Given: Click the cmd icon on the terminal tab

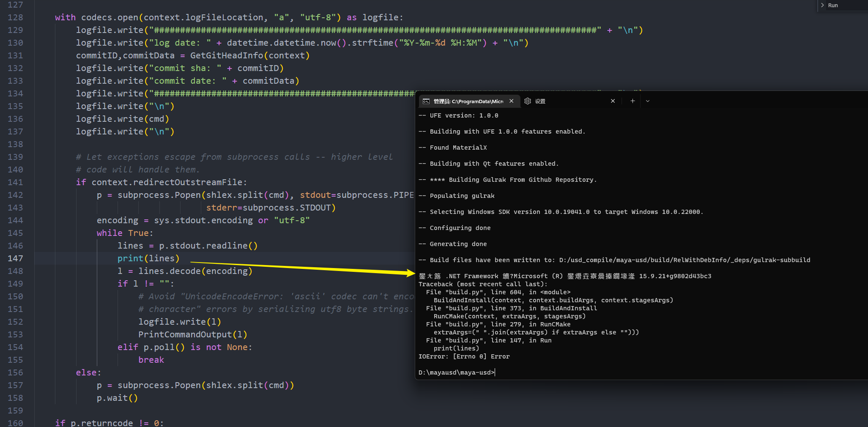Looking at the screenshot, I should pos(426,101).
